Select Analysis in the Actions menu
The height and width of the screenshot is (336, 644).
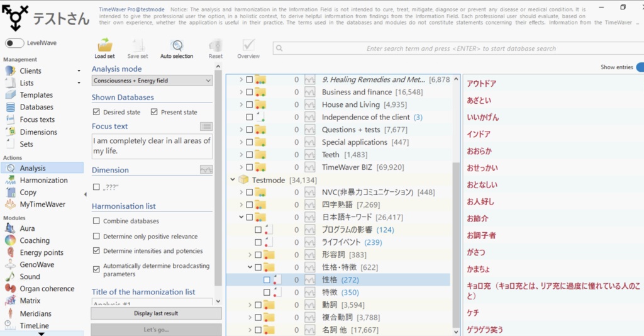42,168
